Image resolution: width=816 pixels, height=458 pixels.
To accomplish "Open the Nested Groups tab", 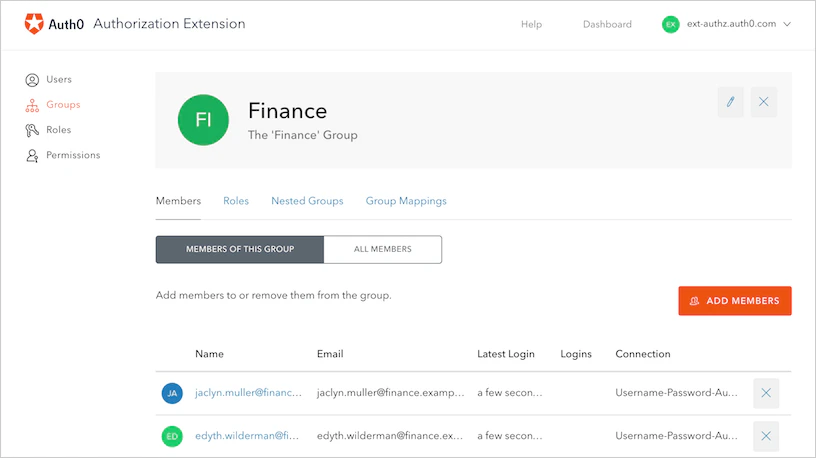I will coord(307,201).
